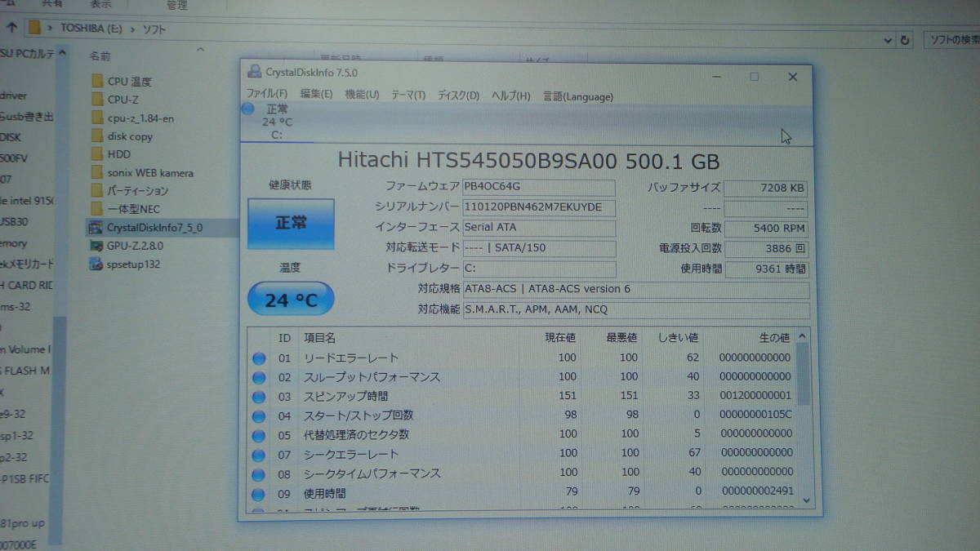Click the features field S.M.A.R.T., APM, AAM, NCQ

[636, 309]
